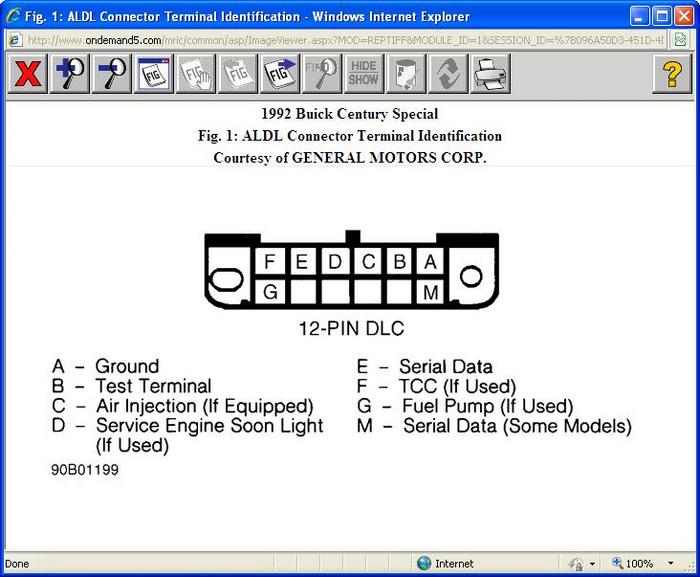Click the 'E – Serial Data' legend entry

[x=425, y=367]
